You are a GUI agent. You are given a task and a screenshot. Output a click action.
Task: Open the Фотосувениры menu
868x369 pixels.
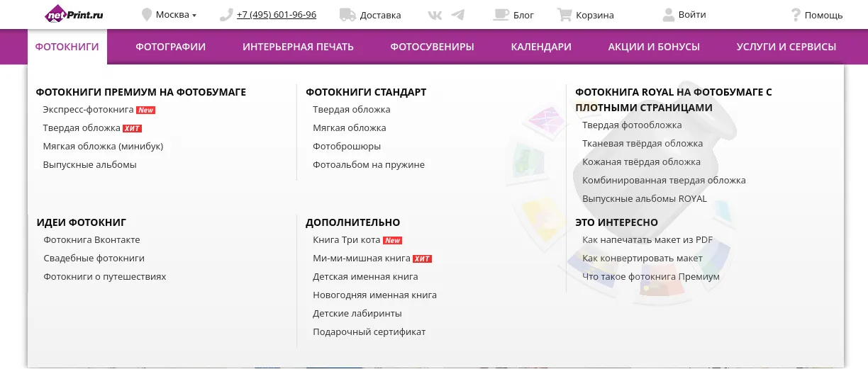[432, 47]
